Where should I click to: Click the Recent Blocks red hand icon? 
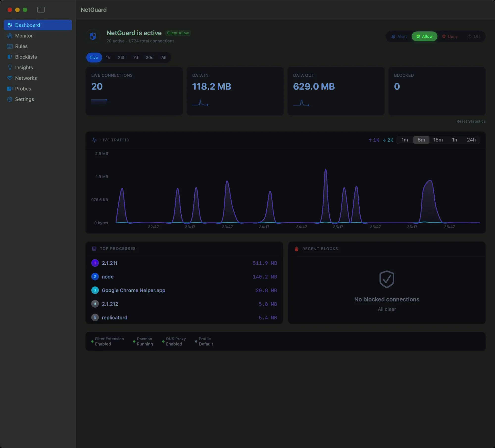(x=297, y=249)
